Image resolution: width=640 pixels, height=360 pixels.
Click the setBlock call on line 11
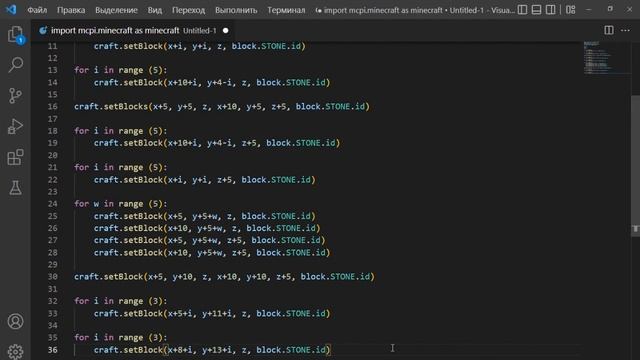[200, 46]
